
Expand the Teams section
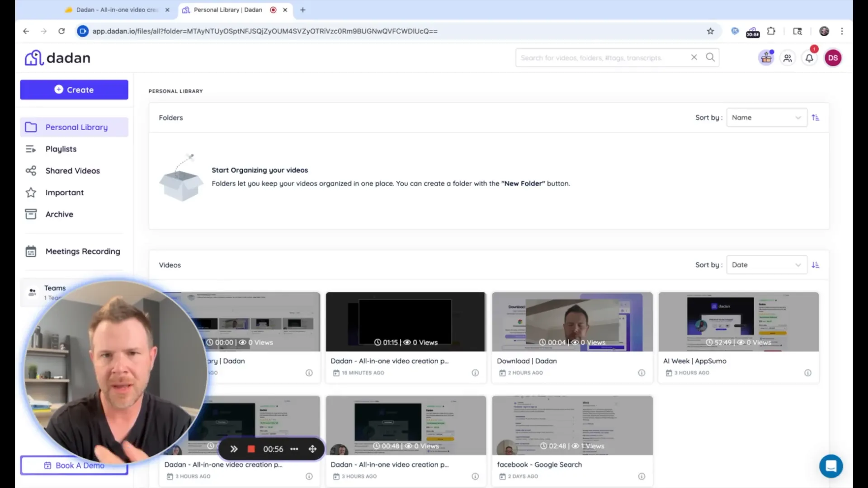coord(54,292)
